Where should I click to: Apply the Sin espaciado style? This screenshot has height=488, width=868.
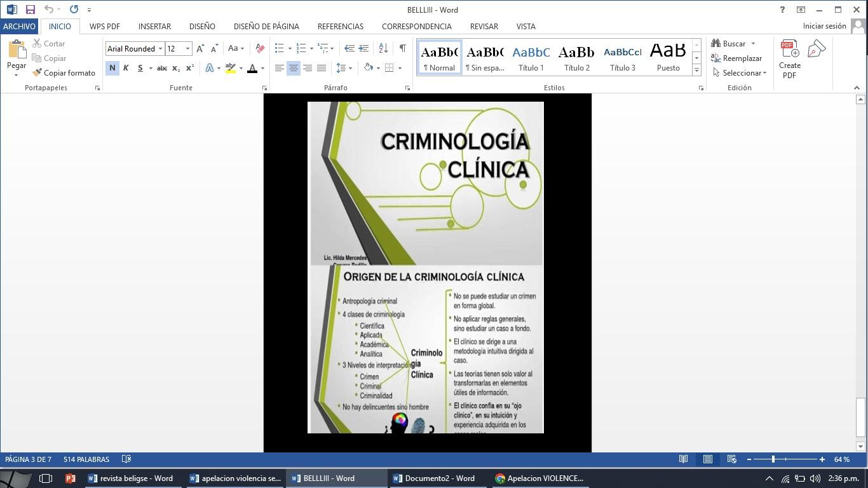point(485,58)
